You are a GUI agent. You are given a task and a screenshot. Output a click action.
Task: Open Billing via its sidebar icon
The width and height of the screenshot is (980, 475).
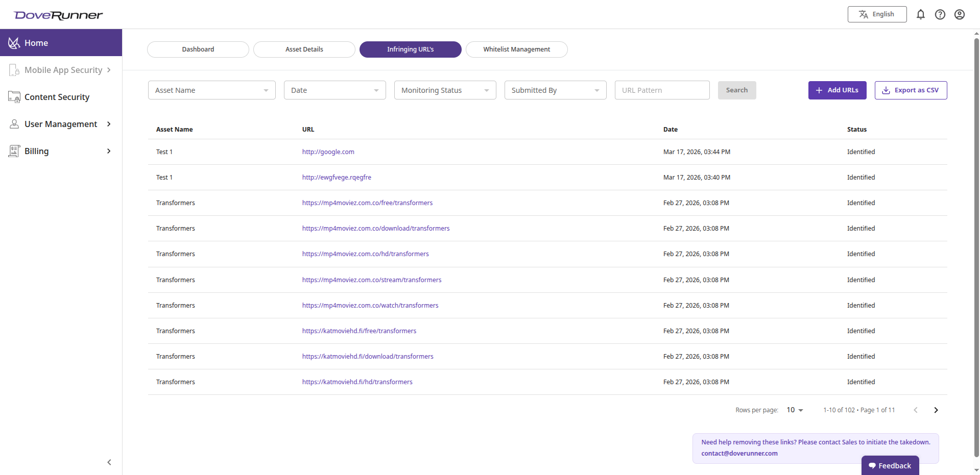pos(14,151)
